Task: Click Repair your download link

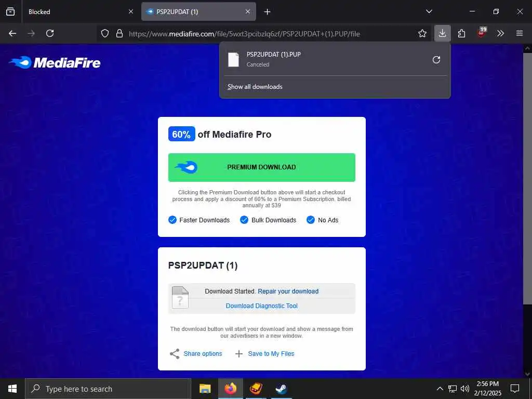Action: pos(288,291)
